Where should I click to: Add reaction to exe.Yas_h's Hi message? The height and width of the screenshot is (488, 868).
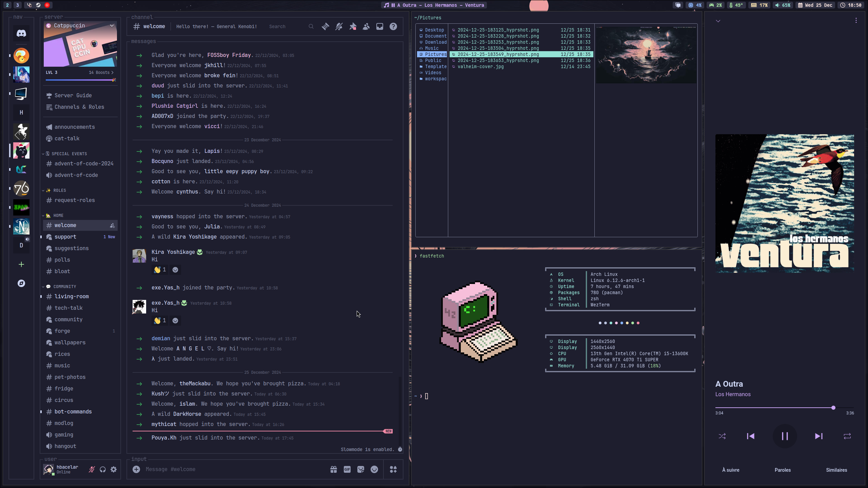[175, 321]
